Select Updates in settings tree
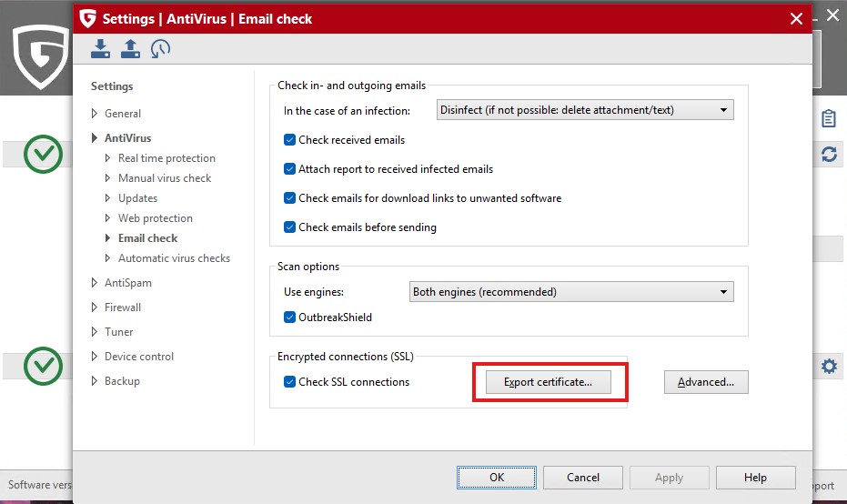Viewport: 847px width, 504px height. tap(137, 198)
